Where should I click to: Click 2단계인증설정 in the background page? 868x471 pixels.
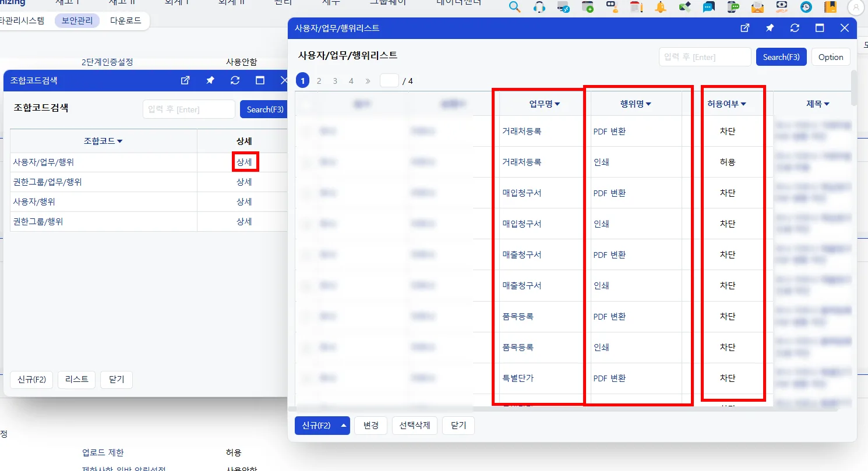107,62
